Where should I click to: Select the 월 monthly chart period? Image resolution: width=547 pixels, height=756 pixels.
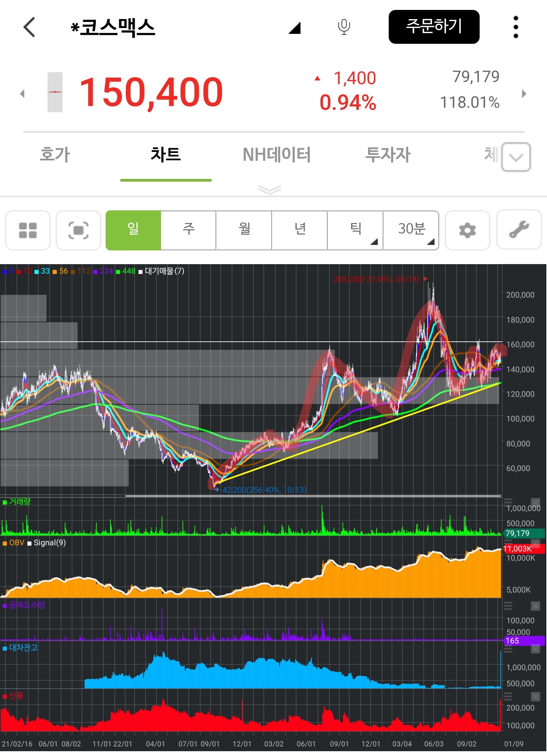coord(244,230)
